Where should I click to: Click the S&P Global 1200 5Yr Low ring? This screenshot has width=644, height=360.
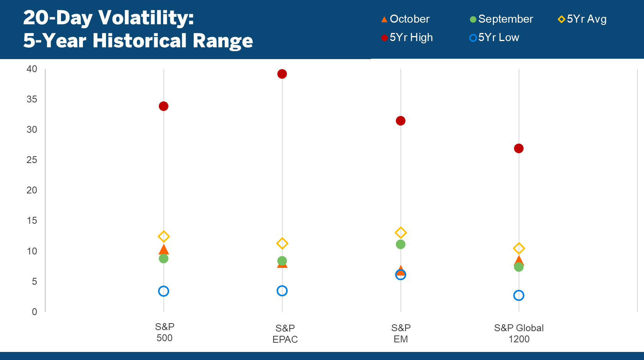pyautogui.click(x=519, y=296)
